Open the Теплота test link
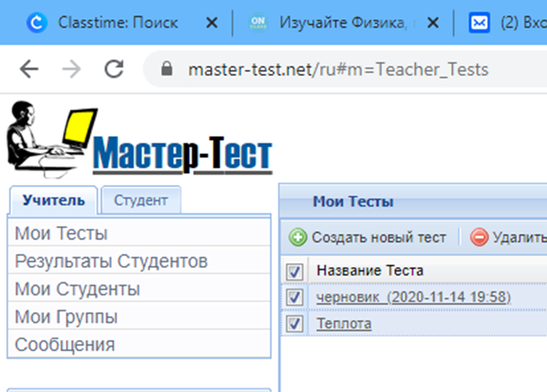547x392 pixels. tap(343, 323)
